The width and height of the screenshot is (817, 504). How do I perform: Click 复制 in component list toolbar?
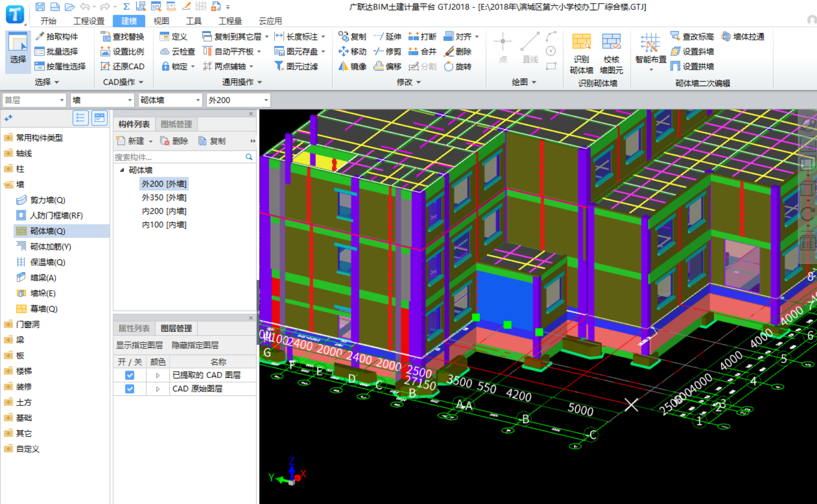[212, 141]
